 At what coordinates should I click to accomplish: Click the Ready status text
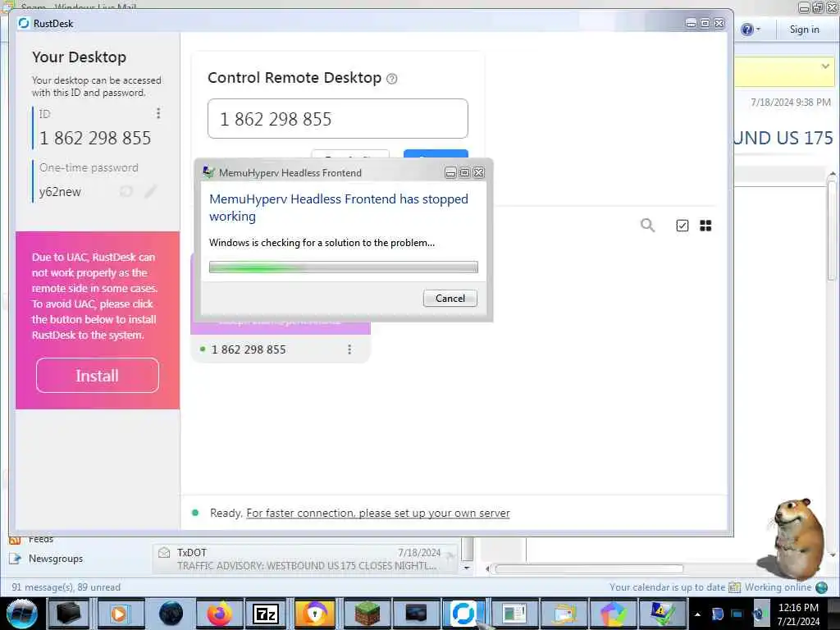[226, 514]
